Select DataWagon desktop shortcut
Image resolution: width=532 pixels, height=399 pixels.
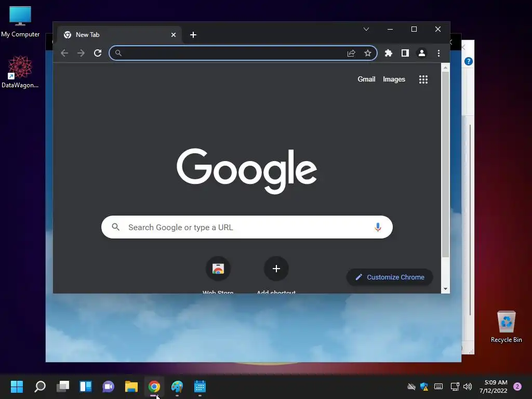(x=20, y=72)
